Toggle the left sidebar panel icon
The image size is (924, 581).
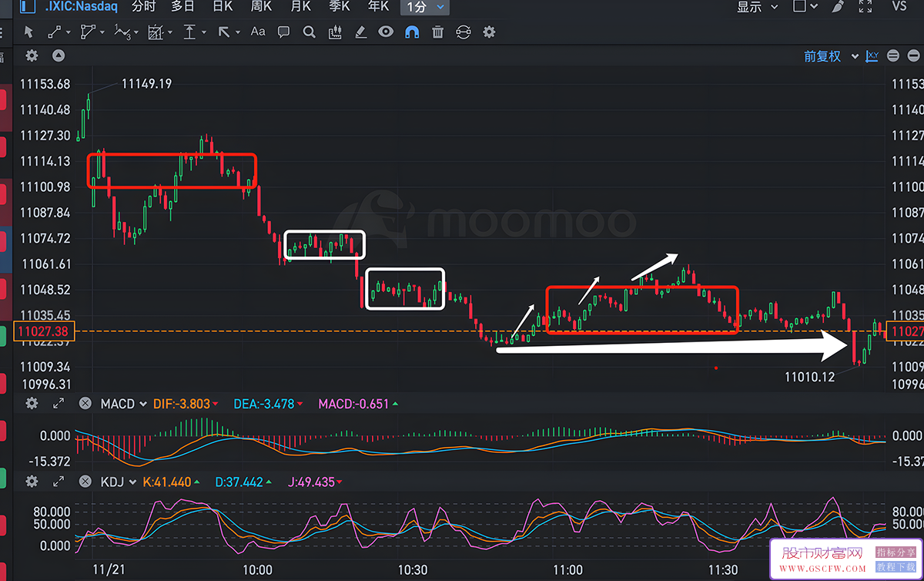[x=28, y=7]
